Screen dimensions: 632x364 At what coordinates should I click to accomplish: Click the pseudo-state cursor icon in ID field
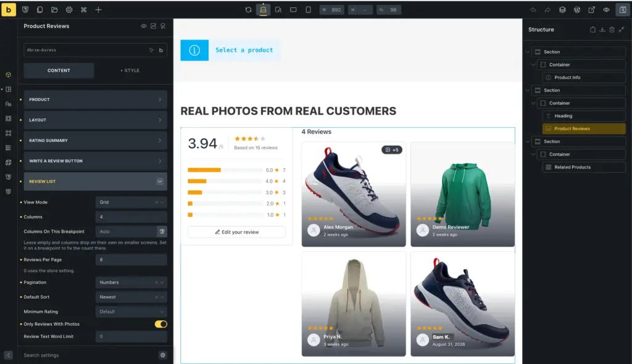coord(151,50)
